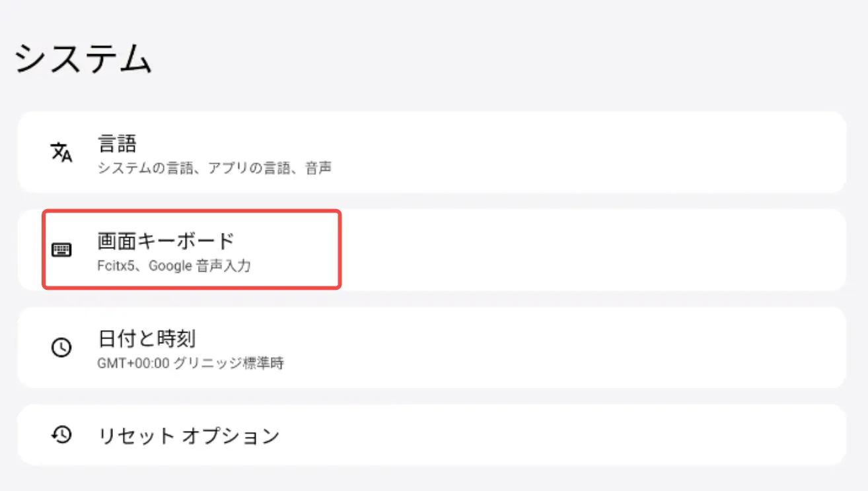Click empty space in the リセット オプション card
The width and height of the screenshot is (868, 491).
click(x=595, y=435)
